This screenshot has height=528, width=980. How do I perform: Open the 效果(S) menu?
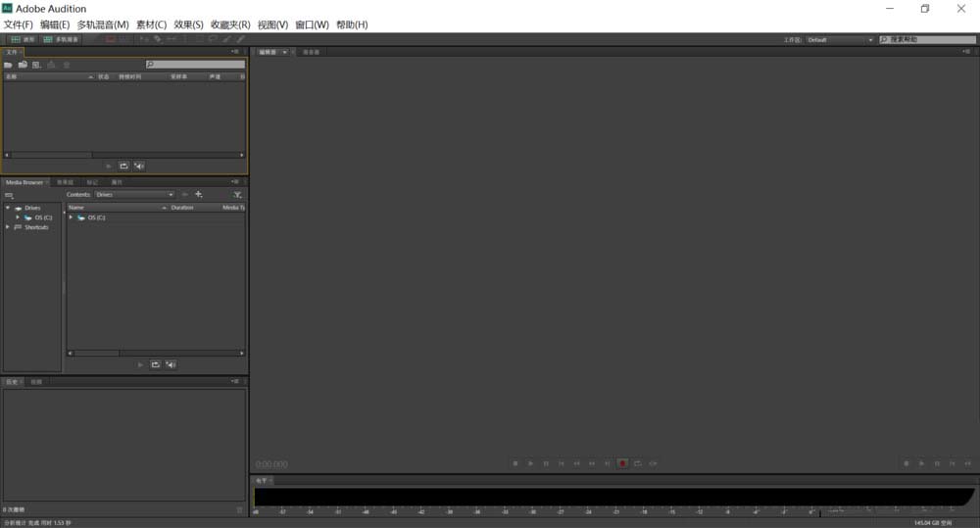(x=188, y=24)
